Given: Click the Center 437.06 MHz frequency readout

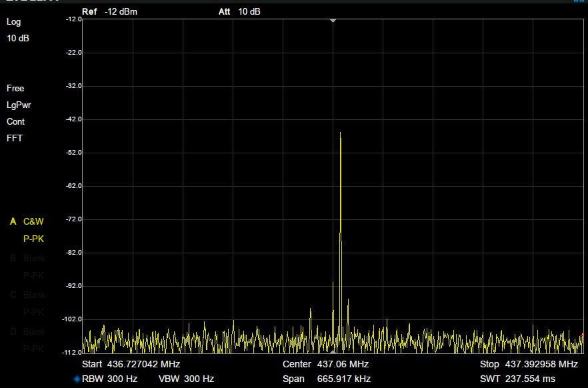Looking at the screenshot, I should click(x=325, y=364).
